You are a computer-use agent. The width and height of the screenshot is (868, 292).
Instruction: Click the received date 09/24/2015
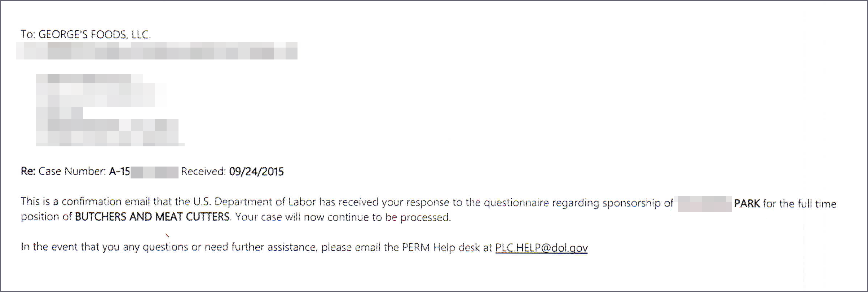[x=256, y=171]
